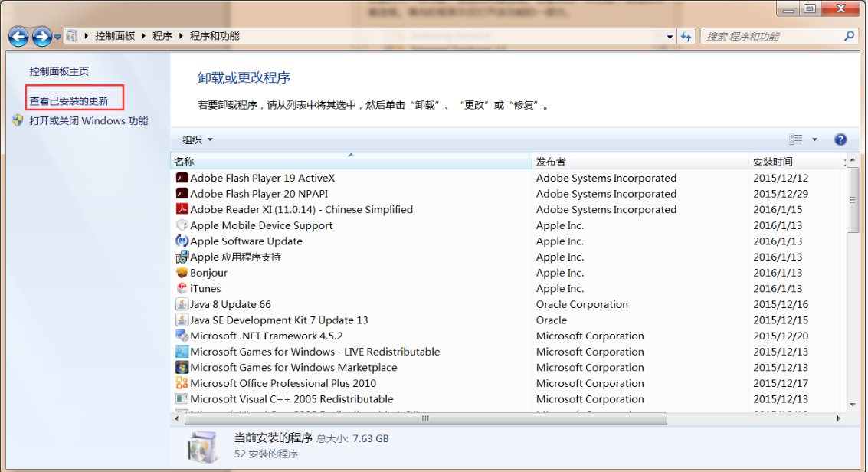This screenshot has height=472, width=868.
Task: Click Adobe Flash Player 20 NPAPI icon
Action: pos(182,194)
